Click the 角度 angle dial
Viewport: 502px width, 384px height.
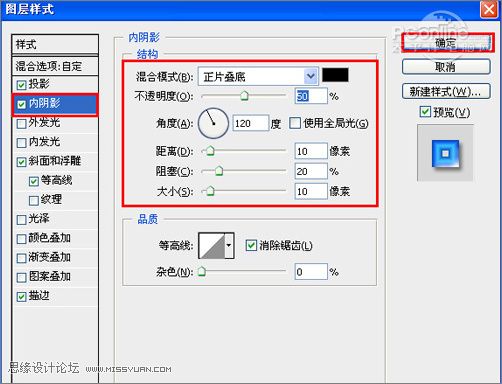pos(213,123)
